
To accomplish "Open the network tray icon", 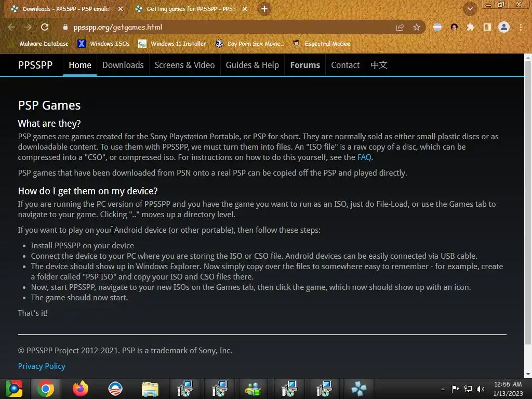I will coord(468,389).
